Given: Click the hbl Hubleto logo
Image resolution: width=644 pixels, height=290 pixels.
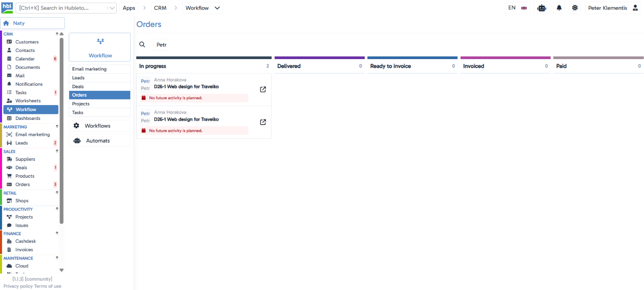Looking at the screenshot, I should [x=7, y=8].
